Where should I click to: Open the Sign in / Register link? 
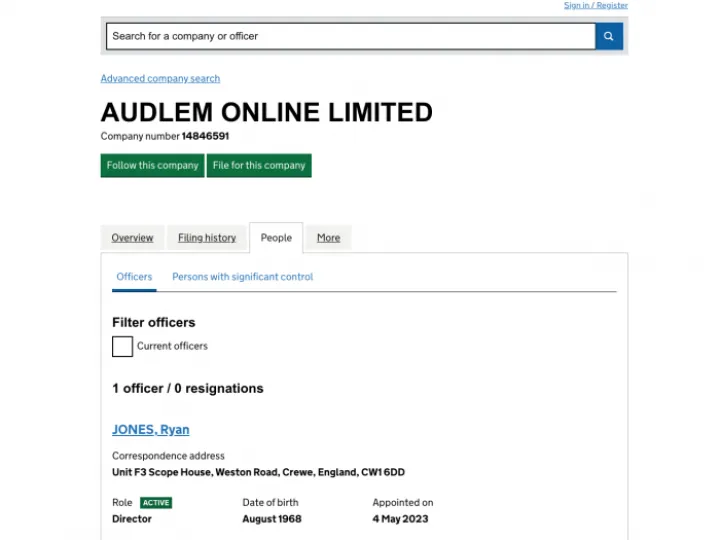(595, 5)
